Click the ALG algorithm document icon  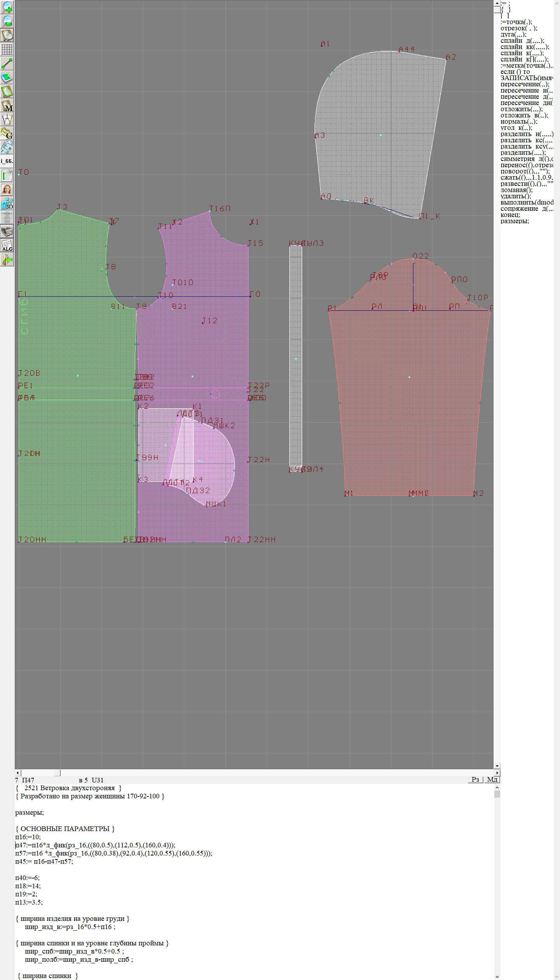click(x=7, y=246)
